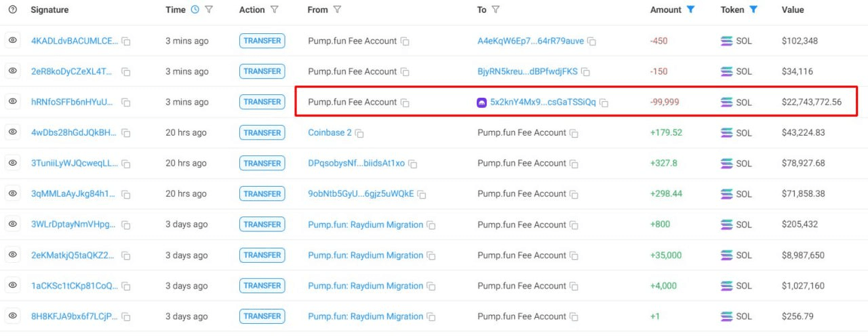The image size is (868, 336).
Task: Copy address DPqsobysNf...biidsAt1xo
Action: tap(412, 164)
